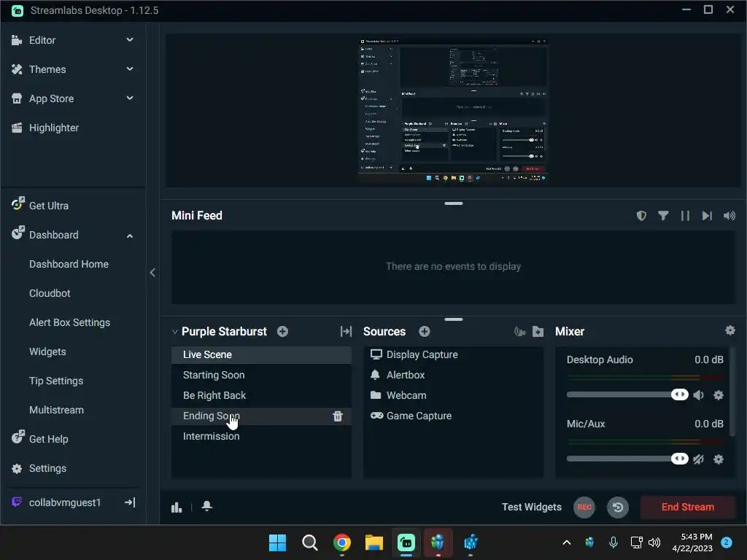Open the taskbar clock and date
The width and height of the screenshot is (747, 560).
[x=692, y=542]
